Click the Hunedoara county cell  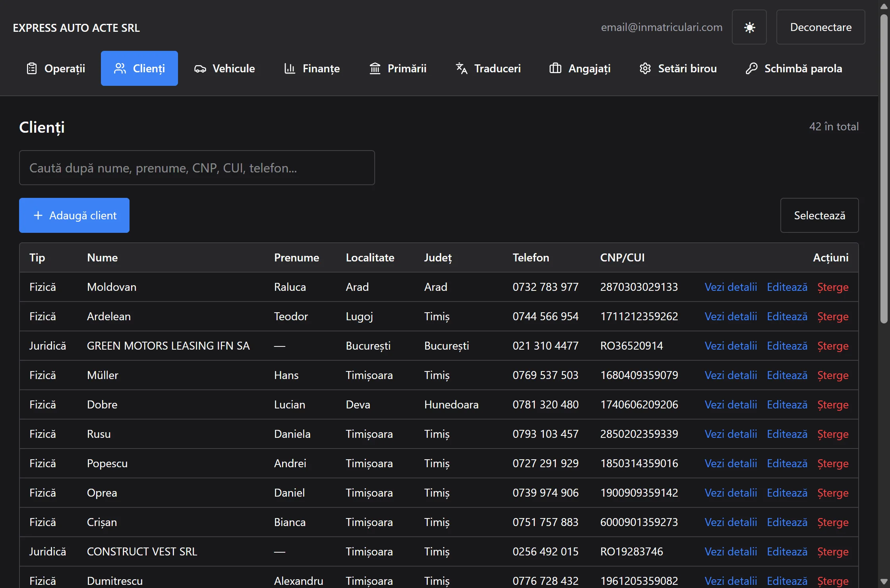(x=451, y=404)
